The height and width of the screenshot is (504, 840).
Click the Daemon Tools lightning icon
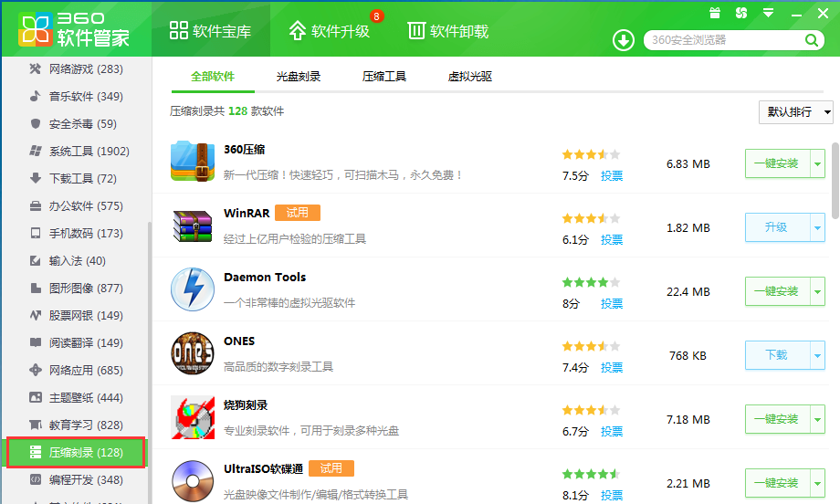193,289
